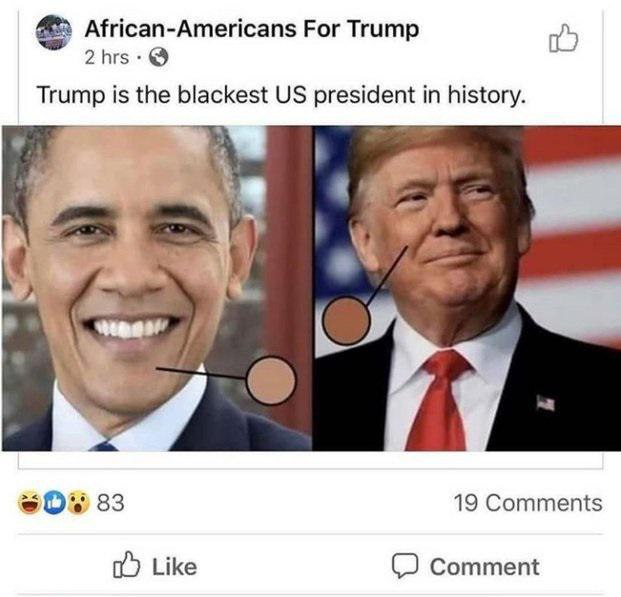Open the 83 reactions count list
This screenshot has height=597, width=621.
tap(110, 503)
